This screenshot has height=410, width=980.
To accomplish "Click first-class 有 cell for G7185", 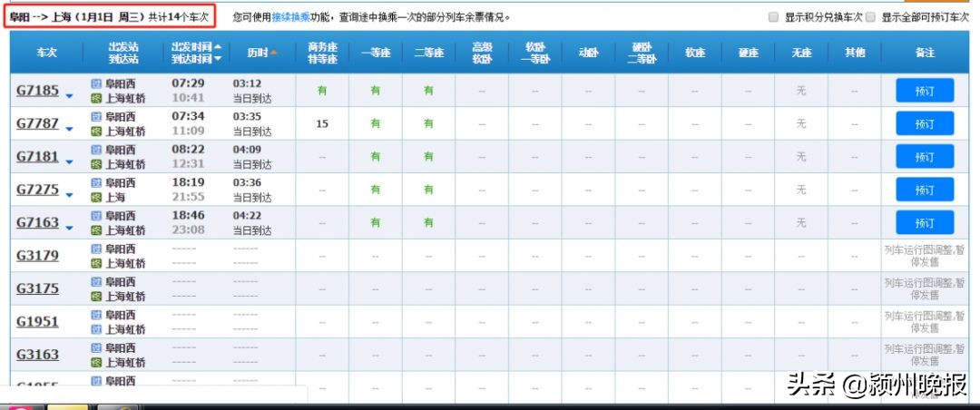I will (375, 91).
